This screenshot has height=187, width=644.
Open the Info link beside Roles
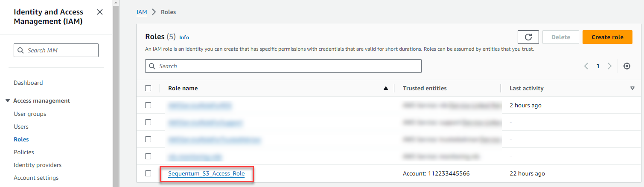coord(184,37)
